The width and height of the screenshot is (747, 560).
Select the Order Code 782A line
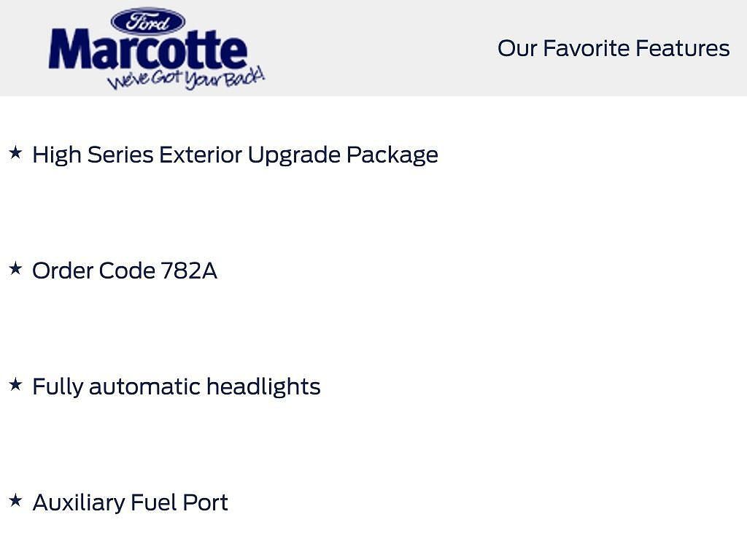coord(125,271)
